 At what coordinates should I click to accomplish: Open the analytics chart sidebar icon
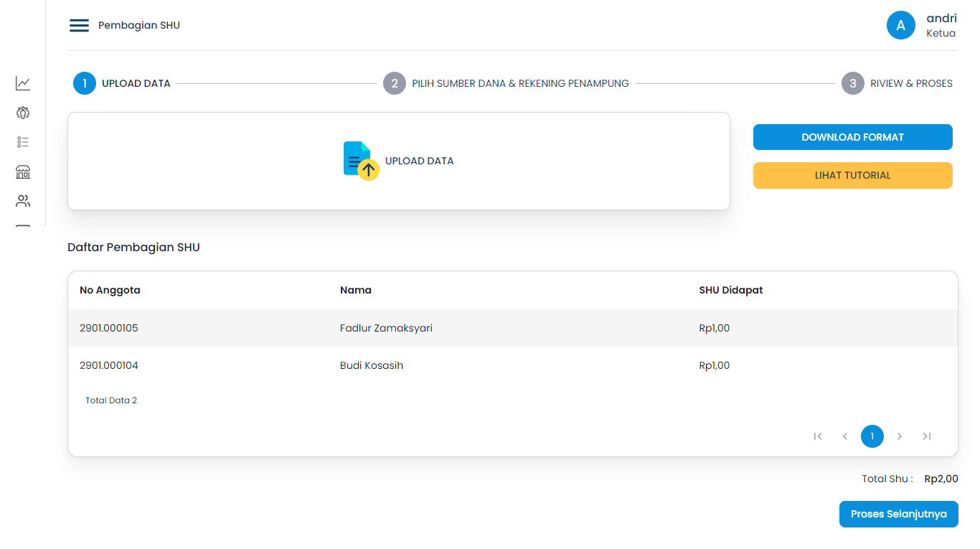pyautogui.click(x=22, y=83)
